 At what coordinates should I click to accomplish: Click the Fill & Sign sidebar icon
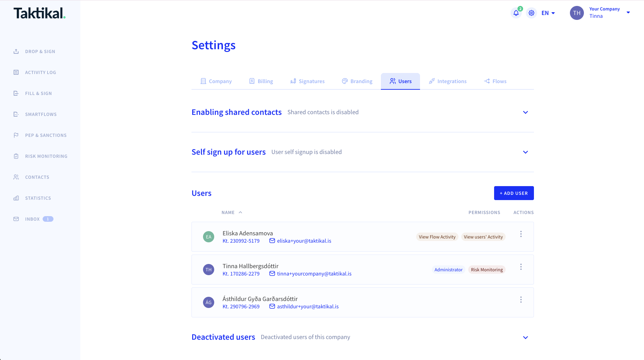pyautogui.click(x=16, y=93)
